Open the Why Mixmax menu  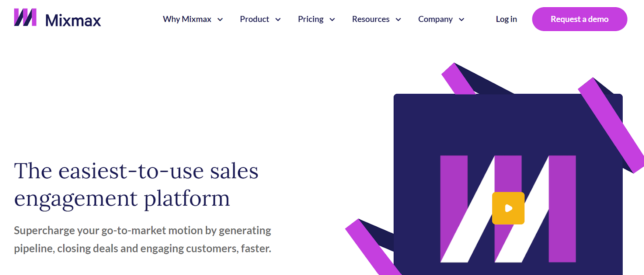coord(187,19)
